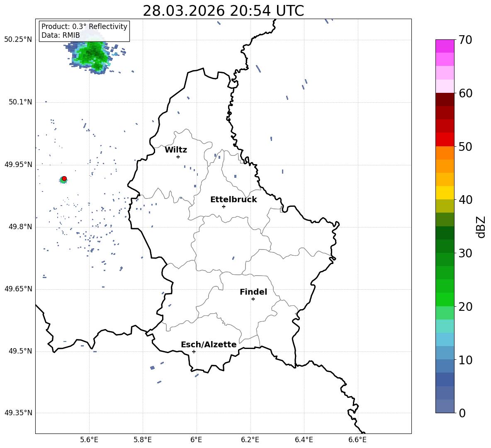491x448 pixels.
Task: Click the light cyan colorbar segment below 20
Action: coord(445,326)
